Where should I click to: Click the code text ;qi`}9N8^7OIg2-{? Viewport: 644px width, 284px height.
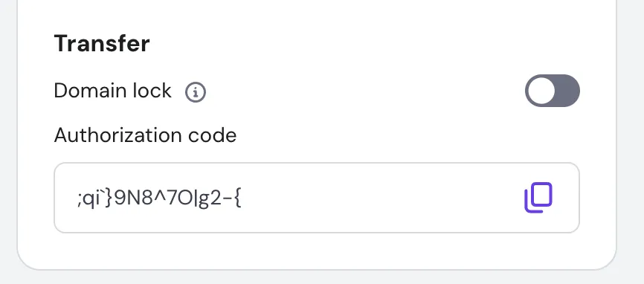click(x=159, y=199)
